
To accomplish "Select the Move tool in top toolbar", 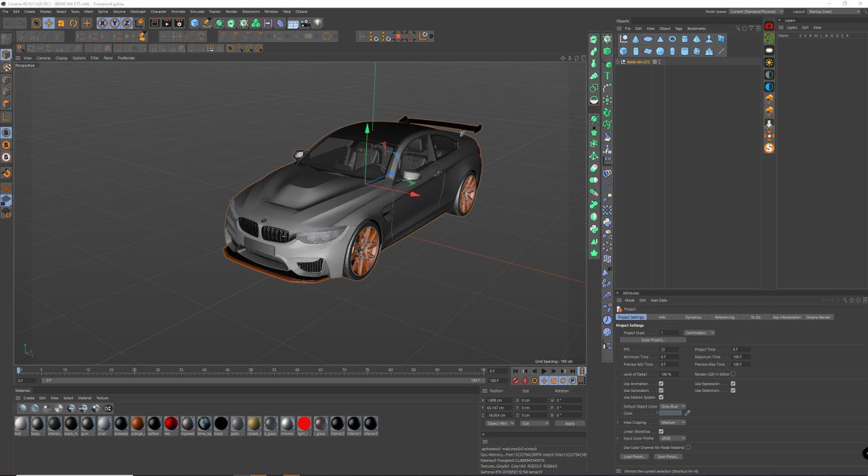I will tap(48, 23).
